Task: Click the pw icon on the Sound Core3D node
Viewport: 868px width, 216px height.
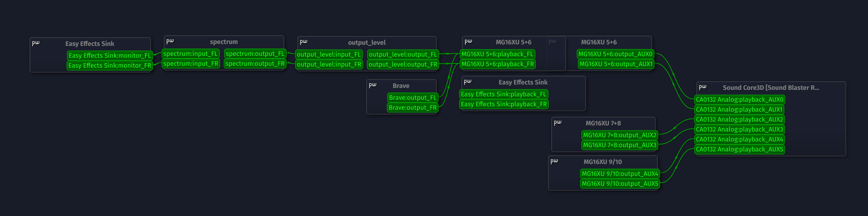Action: tap(703, 86)
